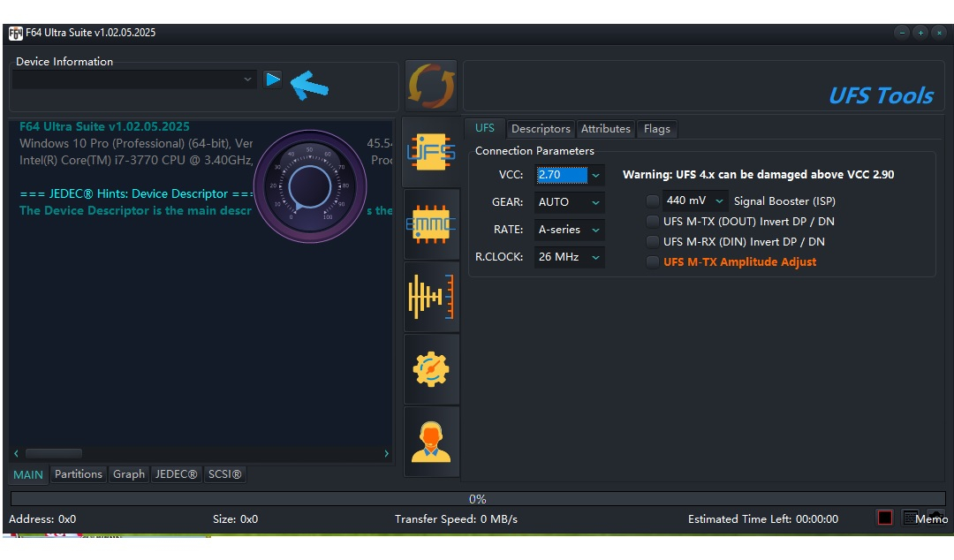Switch to the Flags tab
954x560 pixels.
coord(657,129)
